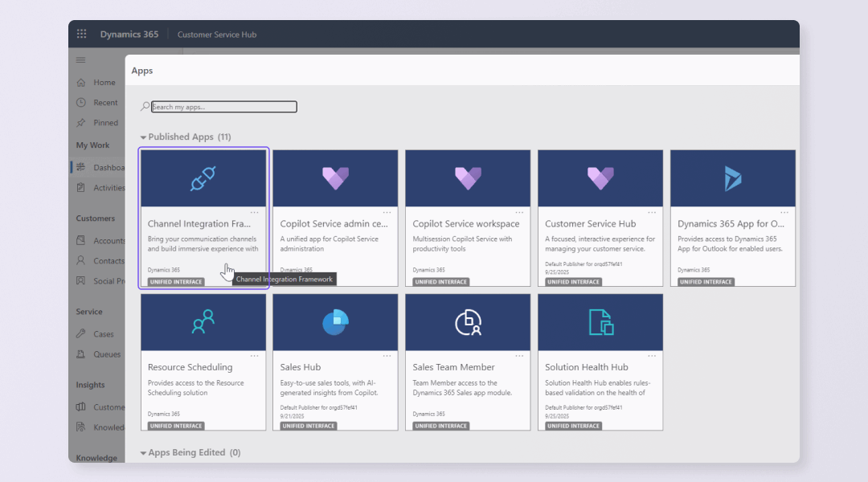Open the app launcher waffle icon
Viewport: 868px width, 482px height.
[x=81, y=35]
